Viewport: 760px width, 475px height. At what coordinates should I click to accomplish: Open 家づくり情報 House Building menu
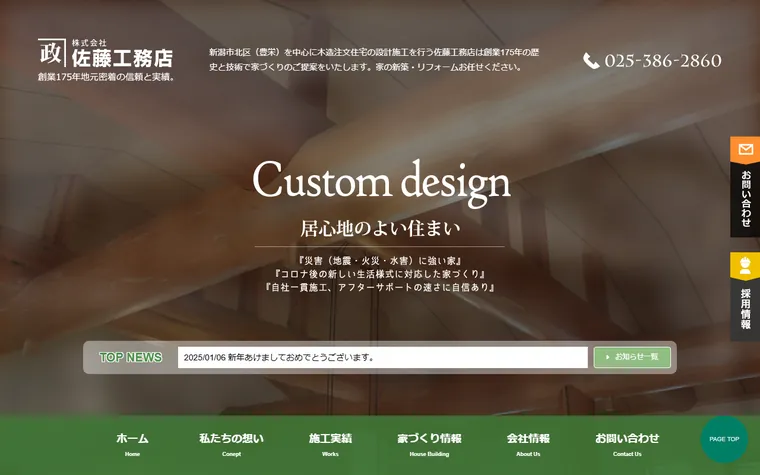point(429,444)
